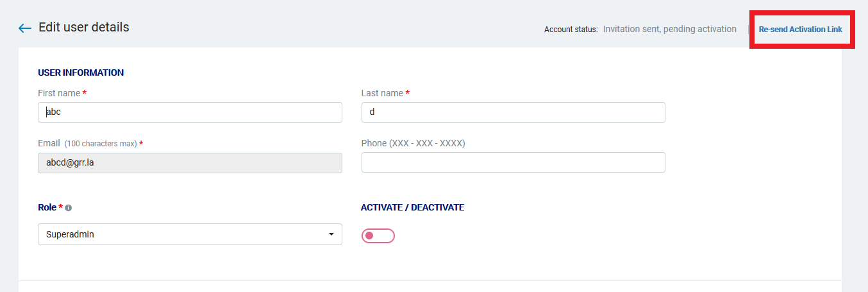
Task: Open the Superadmin role dropdown
Action: (190, 234)
